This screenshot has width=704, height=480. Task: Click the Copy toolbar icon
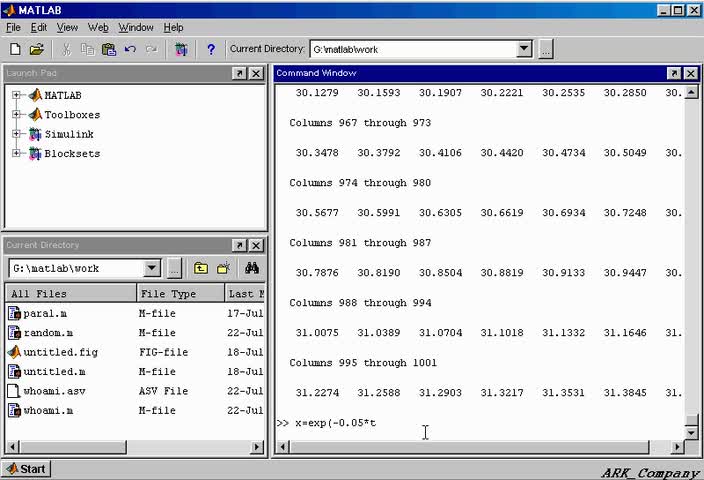point(88,49)
